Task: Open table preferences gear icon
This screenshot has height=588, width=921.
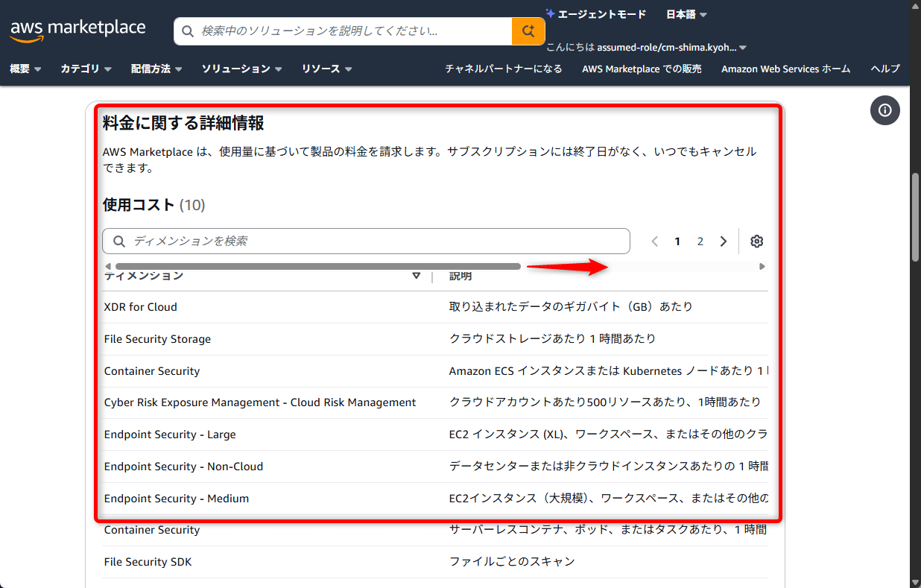Action: click(756, 241)
